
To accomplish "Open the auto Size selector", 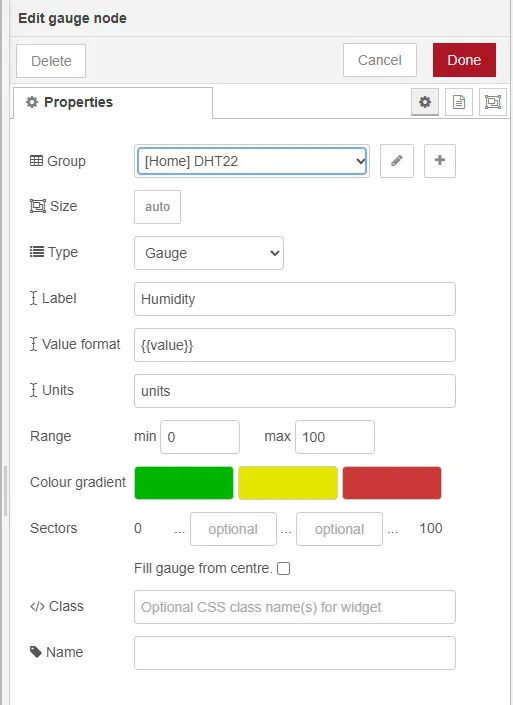I will click(157, 207).
